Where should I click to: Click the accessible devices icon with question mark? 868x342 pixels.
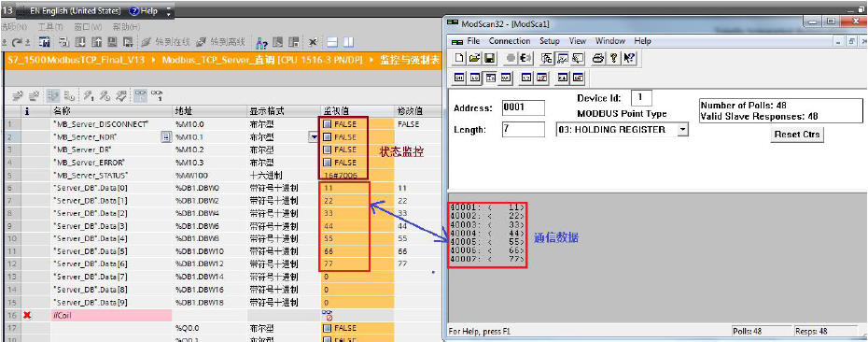pos(262,42)
